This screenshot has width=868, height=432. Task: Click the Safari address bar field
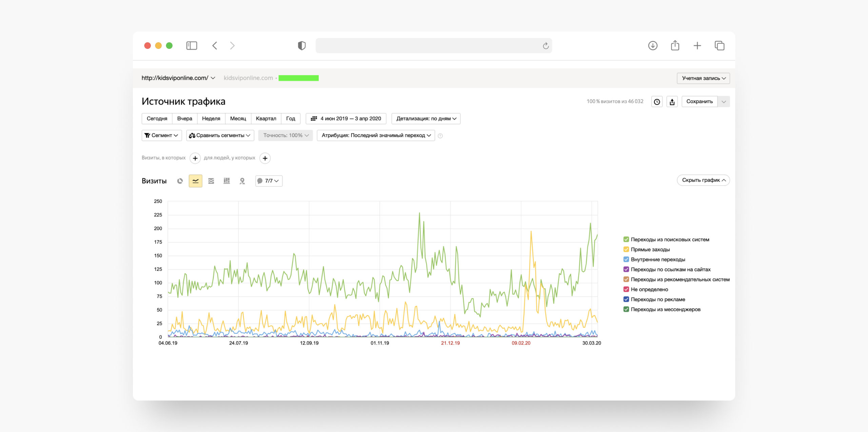click(427, 45)
